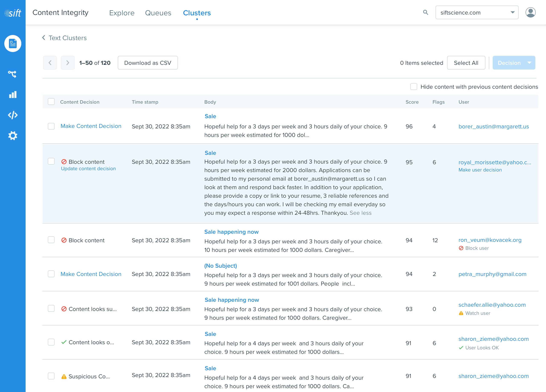Click the score 96 cell
Screen dimensions: 546x392
[x=409, y=126]
